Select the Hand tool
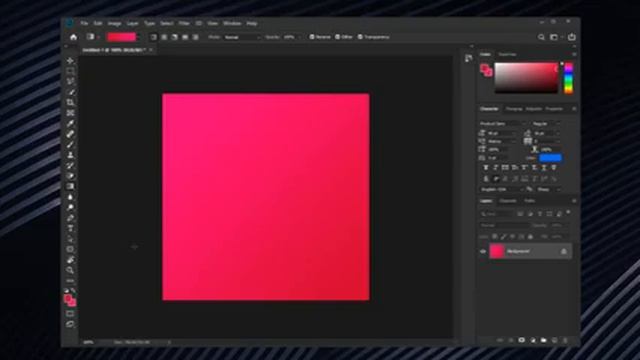The height and width of the screenshot is (360, 640). 70,260
